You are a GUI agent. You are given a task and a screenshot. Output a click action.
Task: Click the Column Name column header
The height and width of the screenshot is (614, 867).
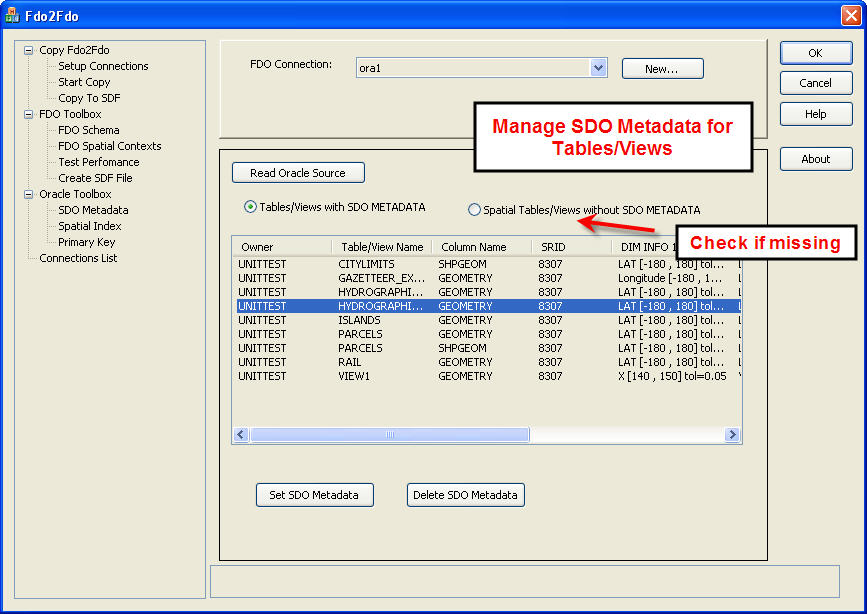[481, 247]
